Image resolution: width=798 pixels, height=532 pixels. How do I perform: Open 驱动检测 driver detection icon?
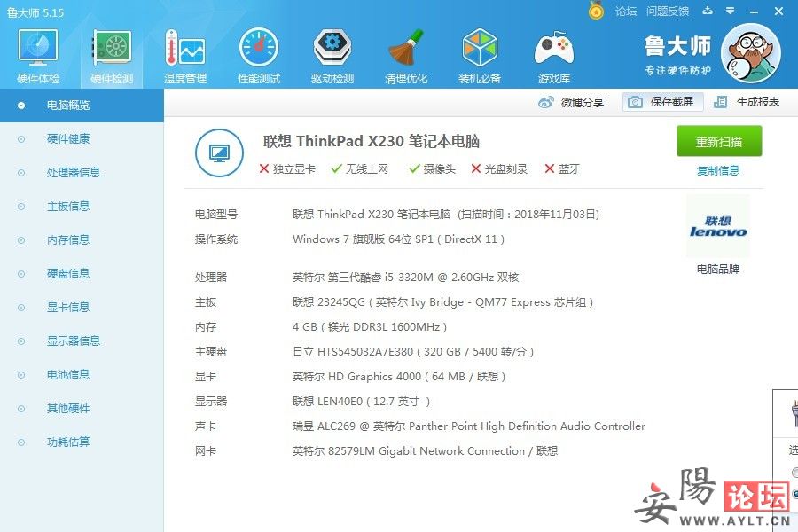tap(332, 56)
